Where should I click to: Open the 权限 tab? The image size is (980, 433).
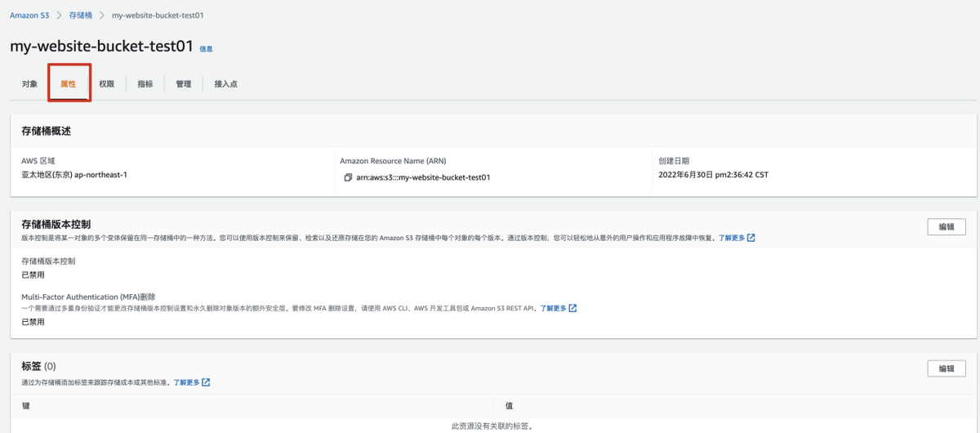coord(107,84)
